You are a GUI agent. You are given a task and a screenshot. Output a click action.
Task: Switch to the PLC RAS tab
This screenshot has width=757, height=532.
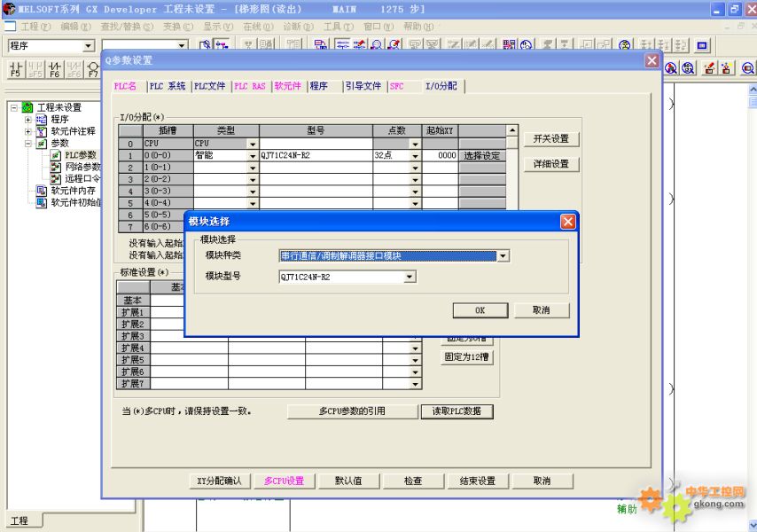(250, 86)
